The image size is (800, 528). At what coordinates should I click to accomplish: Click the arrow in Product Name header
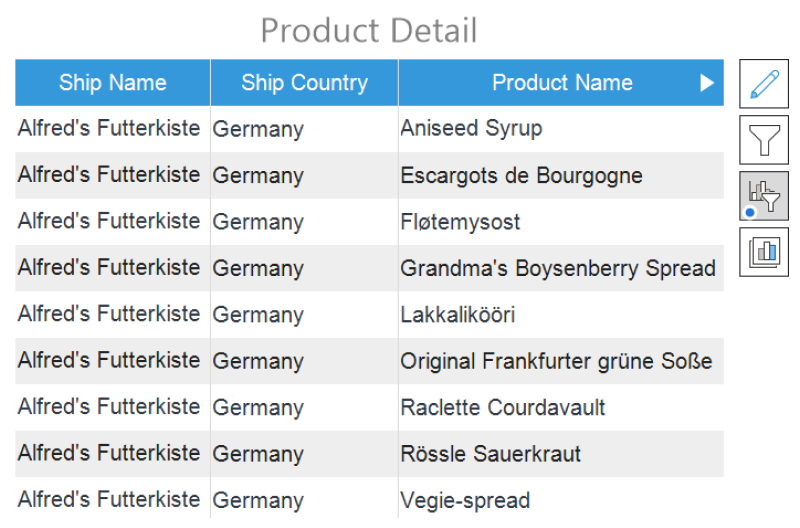pyautogui.click(x=707, y=83)
